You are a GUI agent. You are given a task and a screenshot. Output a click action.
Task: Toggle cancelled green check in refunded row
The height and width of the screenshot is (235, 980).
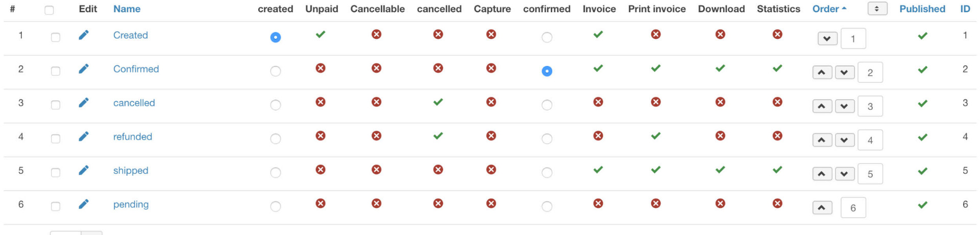(x=438, y=136)
